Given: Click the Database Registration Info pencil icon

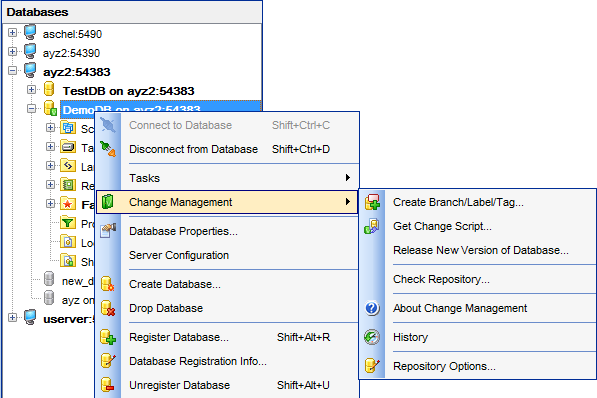Looking at the screenshot, I should [108, 361].
